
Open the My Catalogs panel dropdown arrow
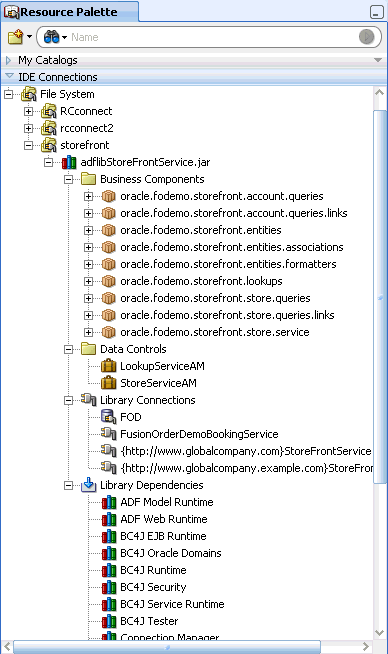pos(378,60)
